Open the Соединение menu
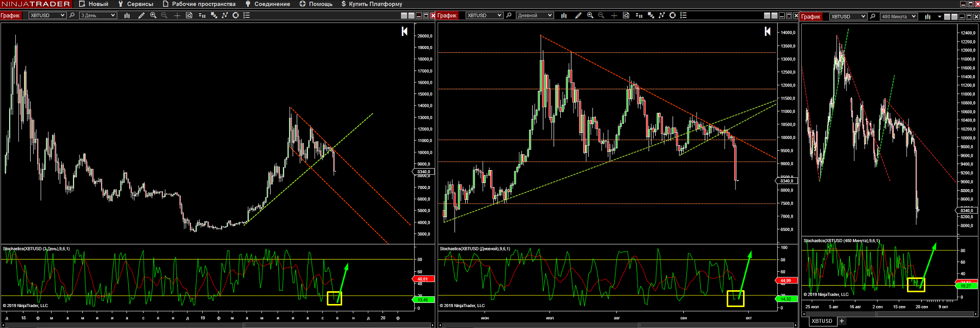 coord(268,4)
